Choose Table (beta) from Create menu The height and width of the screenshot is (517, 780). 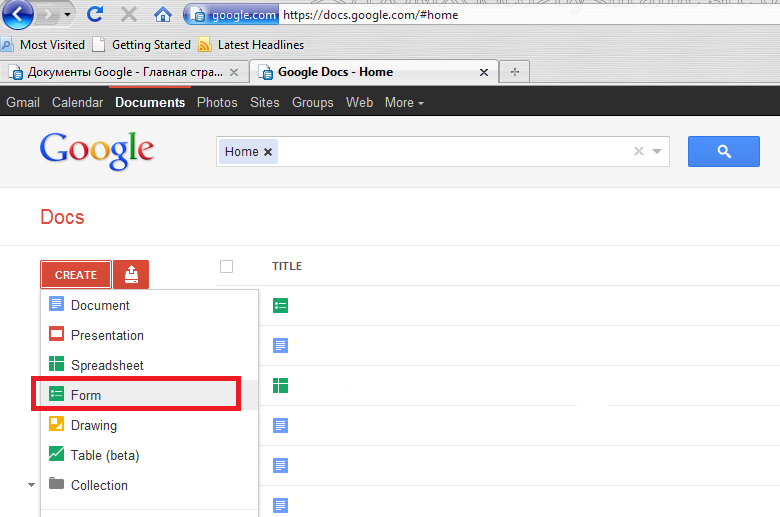click(149, 455)
